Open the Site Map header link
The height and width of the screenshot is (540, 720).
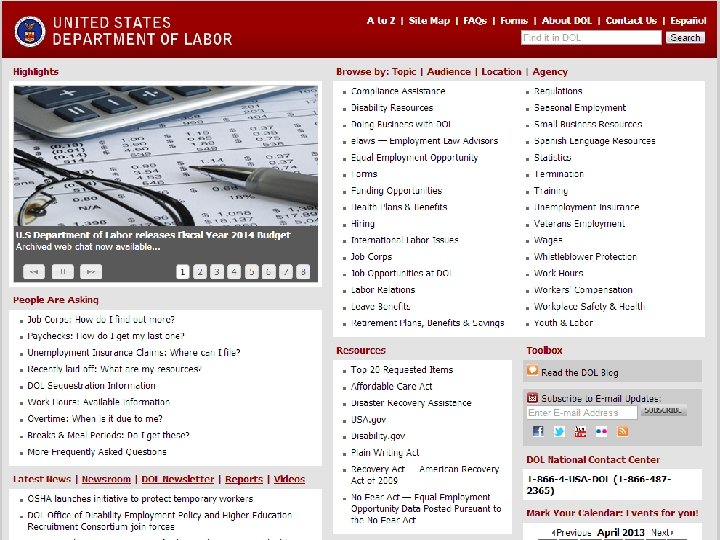coord(429,21)
